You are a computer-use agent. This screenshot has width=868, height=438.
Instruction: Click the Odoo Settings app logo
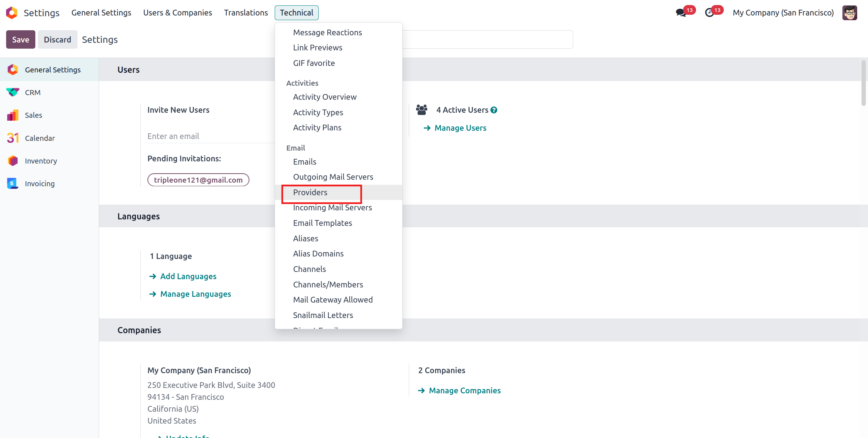(12, 13)
